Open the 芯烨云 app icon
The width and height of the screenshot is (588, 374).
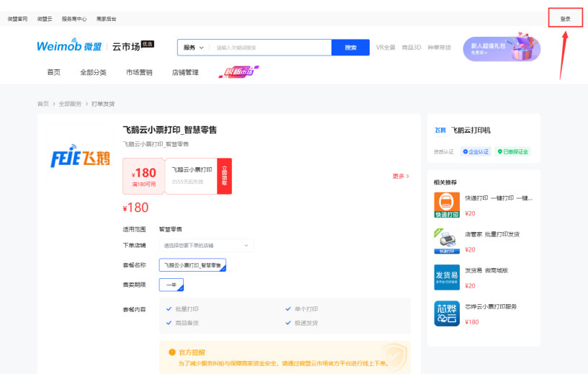click(447, 313)
